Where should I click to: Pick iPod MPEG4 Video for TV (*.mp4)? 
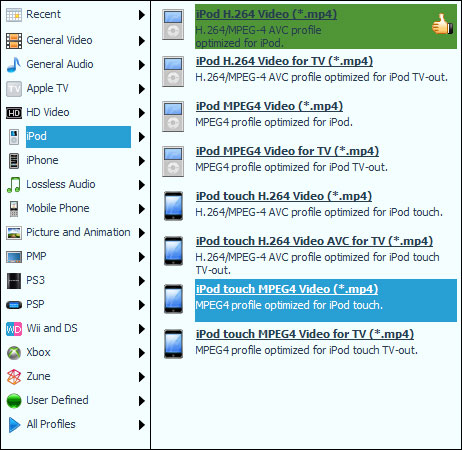[x=287, y=151]
